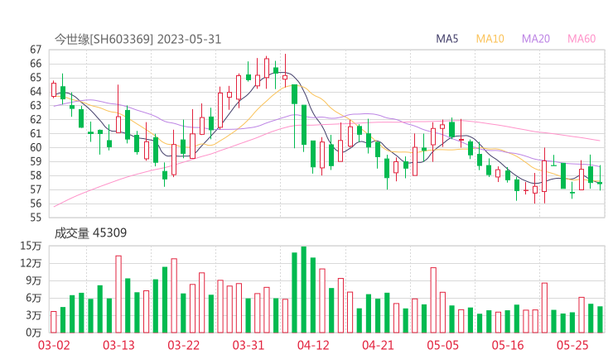Click the 15万 volume axis label
The image size is (613, 364).
[x=31, y=246]
